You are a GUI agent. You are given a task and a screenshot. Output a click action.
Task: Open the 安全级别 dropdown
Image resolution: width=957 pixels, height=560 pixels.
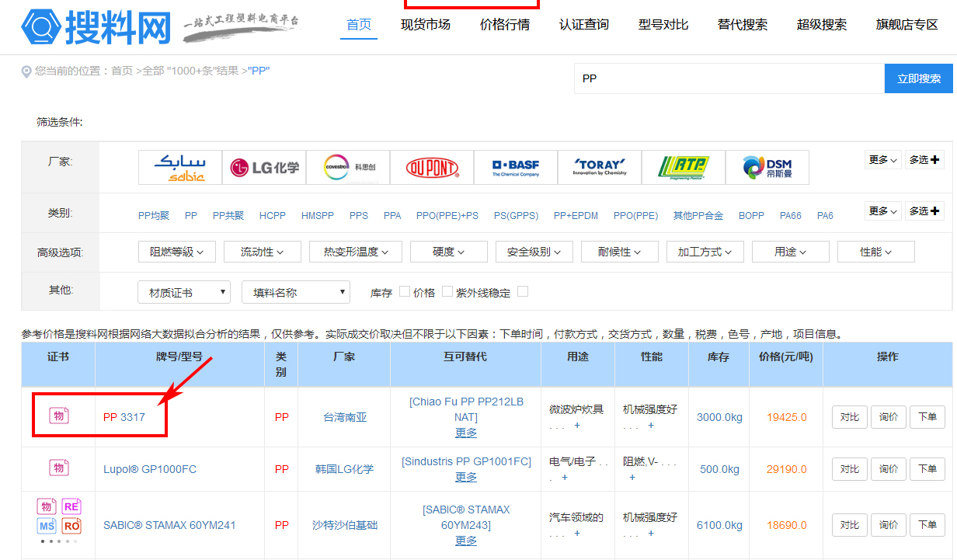point(534,252)
